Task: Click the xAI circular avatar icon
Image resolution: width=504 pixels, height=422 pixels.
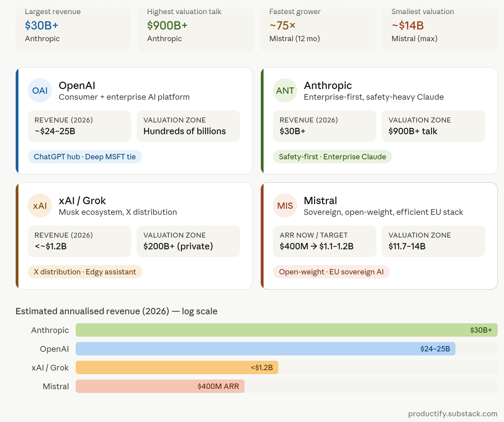Action: pyautogui.click(x=40, y=205)
